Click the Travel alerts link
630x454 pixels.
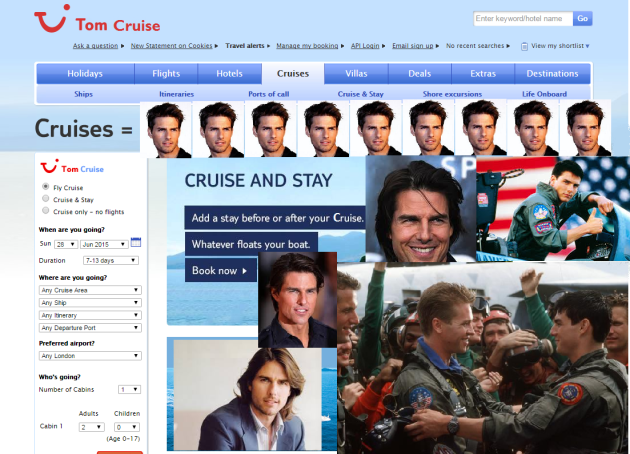[x=245, y=46]
